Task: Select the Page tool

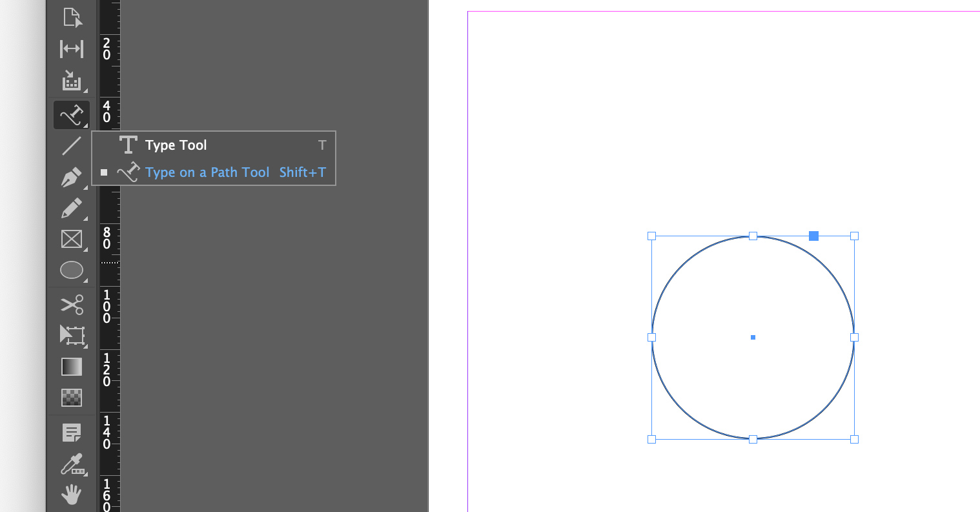Action: coord(72,17)
